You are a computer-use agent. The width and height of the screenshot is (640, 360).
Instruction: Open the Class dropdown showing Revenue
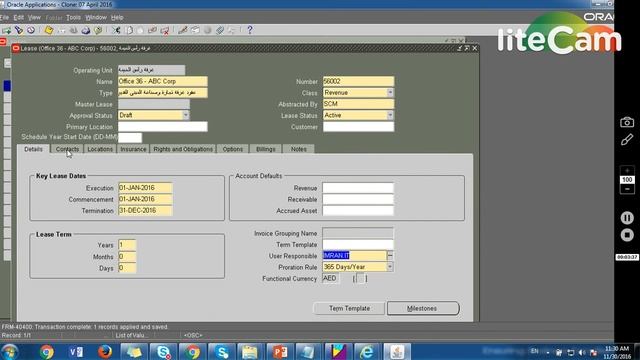(x=390, y=93)
